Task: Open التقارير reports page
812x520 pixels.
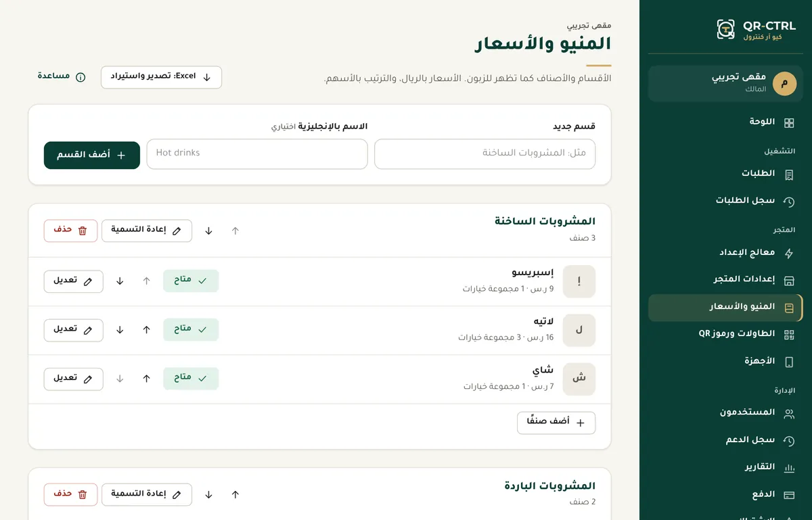Action: coord(725,467)
